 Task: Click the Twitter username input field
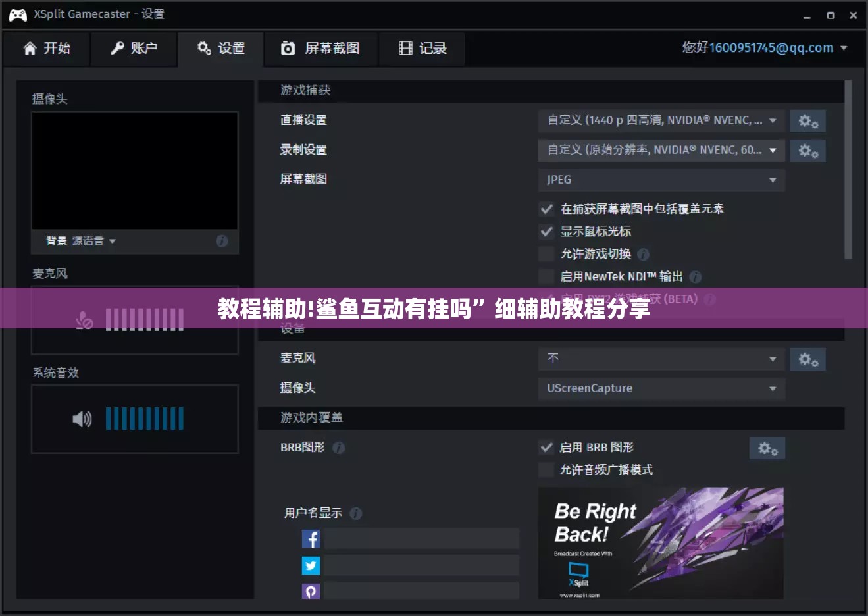point(421,565)
